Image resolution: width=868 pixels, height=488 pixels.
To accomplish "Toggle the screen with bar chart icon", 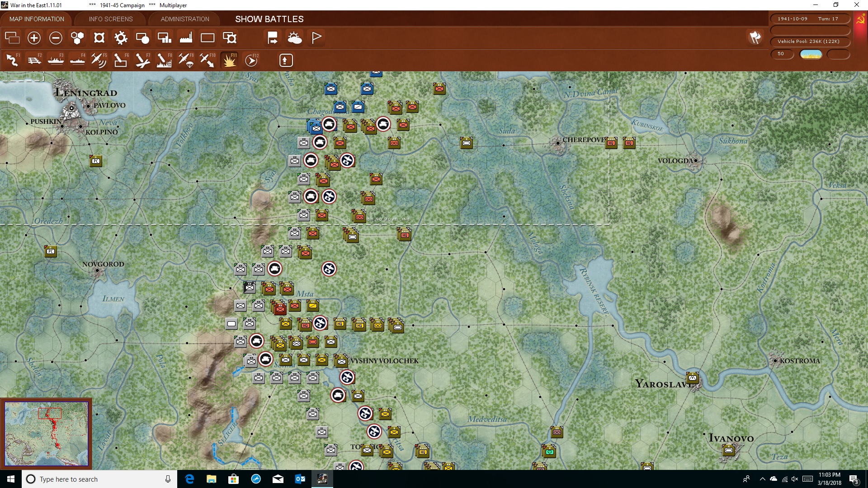I will pyautogui.click(x=164, y=38).
